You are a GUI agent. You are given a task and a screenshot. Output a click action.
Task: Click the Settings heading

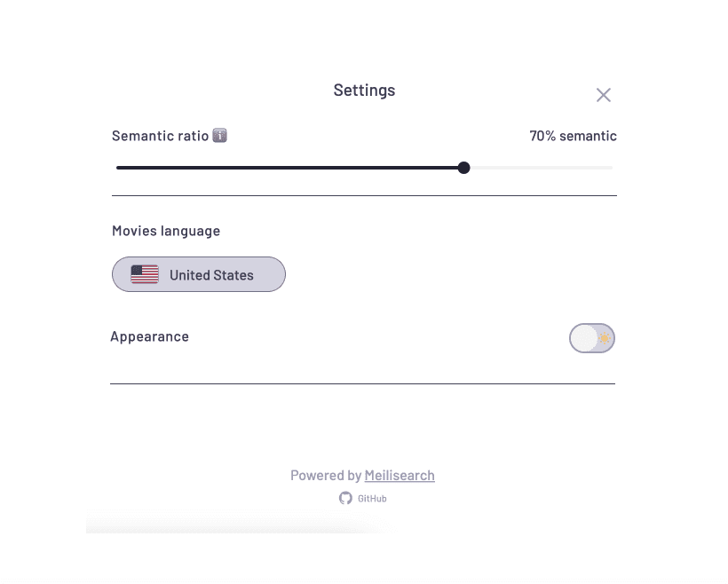tap(364, 91)
